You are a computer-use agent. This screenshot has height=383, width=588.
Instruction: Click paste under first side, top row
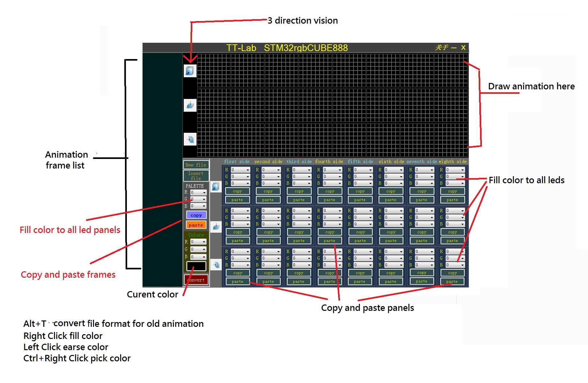pos(237,200)
